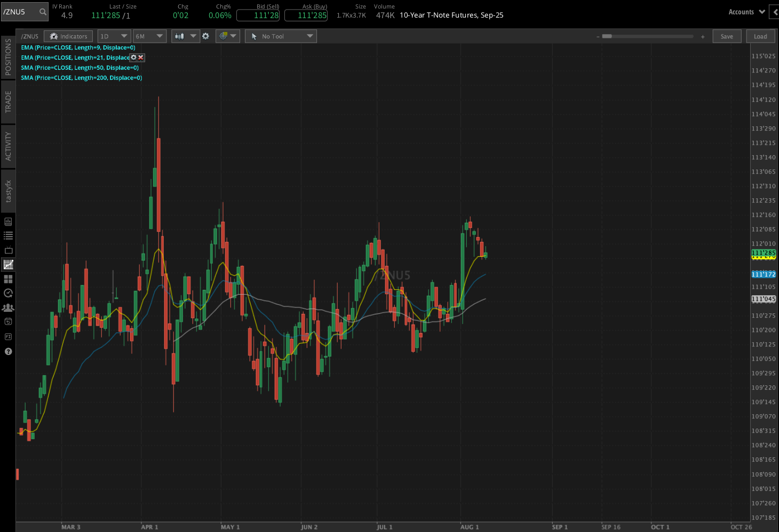The width and height of the screenshot is (779, 532).
Task: Open the Accounts dropdown
Action: 745,11
